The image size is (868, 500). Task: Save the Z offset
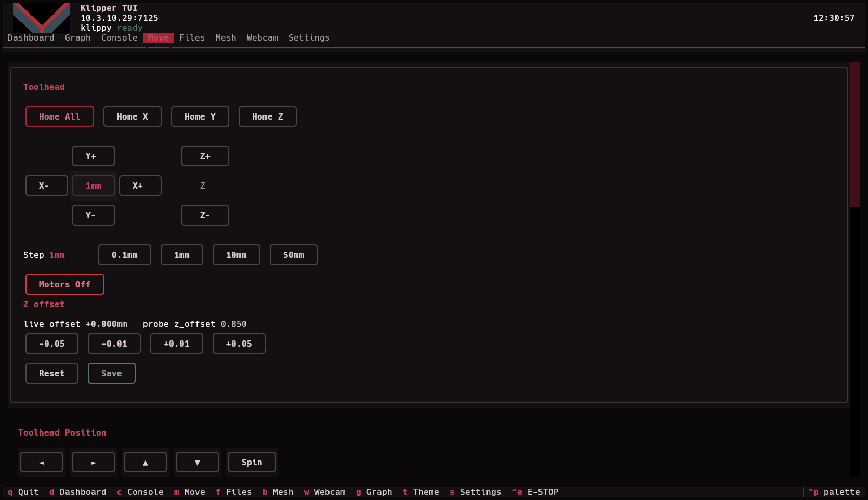pos(112,373)
